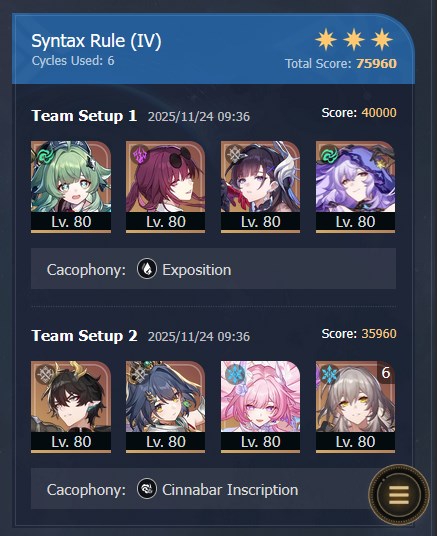This screenshot has width=437, height=536.
Task: Select the pink-haired character portrait in Team Setup 2
Action: [x=261, y=407]
